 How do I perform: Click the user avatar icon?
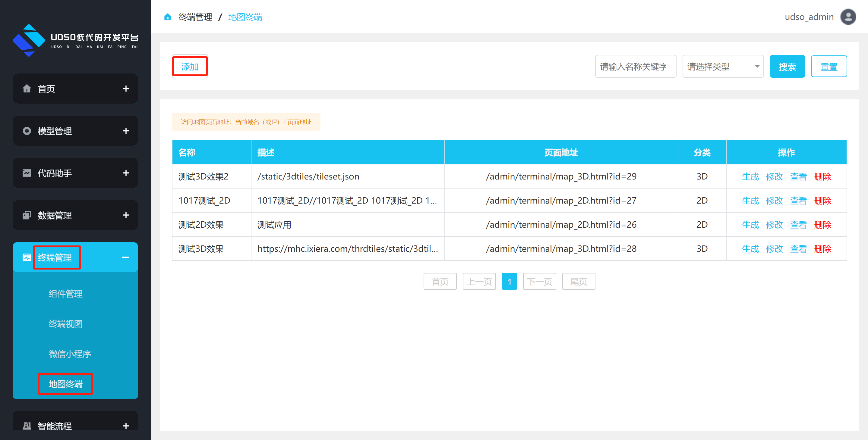[848, 17]
